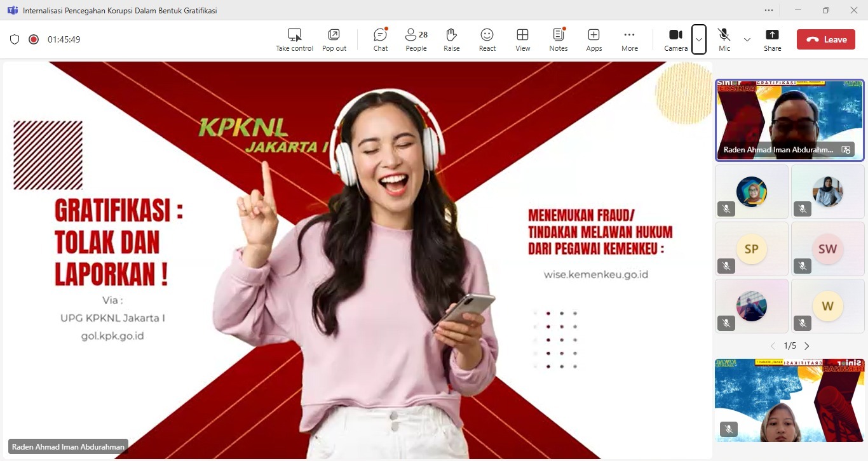Open meeting Notes
This screenshot has height=461, width=868.
558,39
